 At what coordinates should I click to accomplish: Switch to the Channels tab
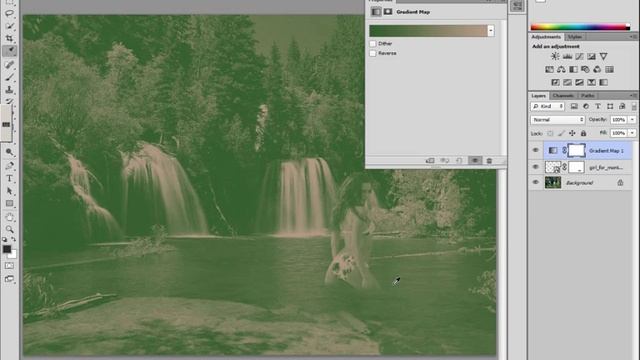(x=563, y=96)
